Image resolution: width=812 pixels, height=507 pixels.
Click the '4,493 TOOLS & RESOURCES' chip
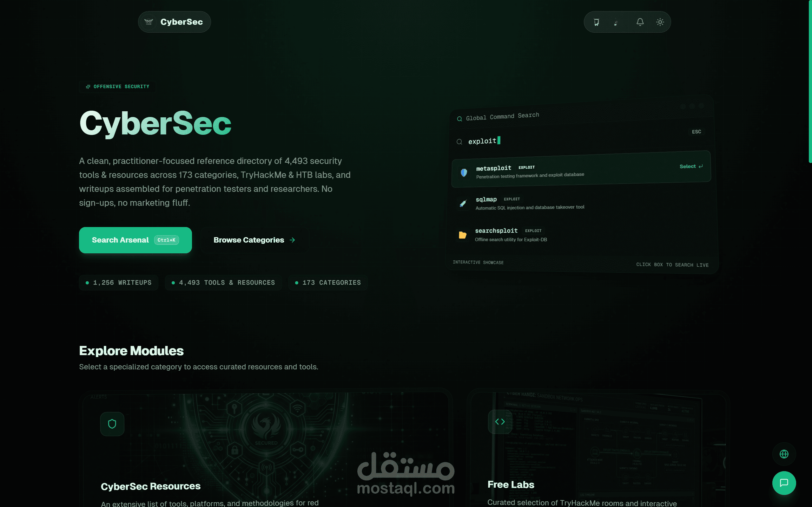click(x=223, y=283)
